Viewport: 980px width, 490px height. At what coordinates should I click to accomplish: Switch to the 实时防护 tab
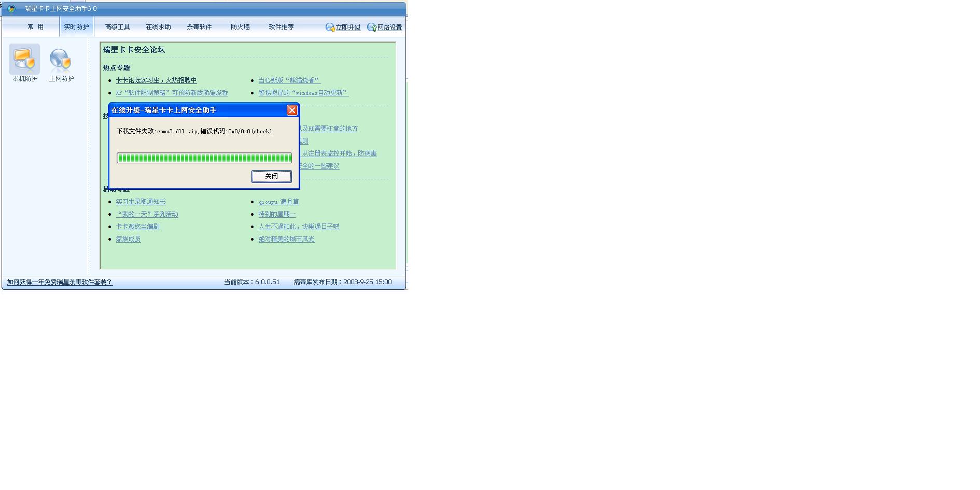coord(76,27)
